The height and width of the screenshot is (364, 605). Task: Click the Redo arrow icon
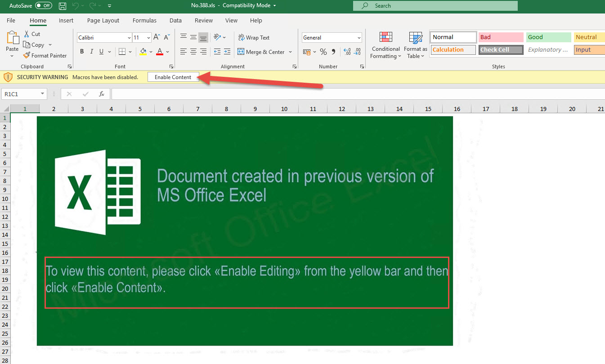92,6
